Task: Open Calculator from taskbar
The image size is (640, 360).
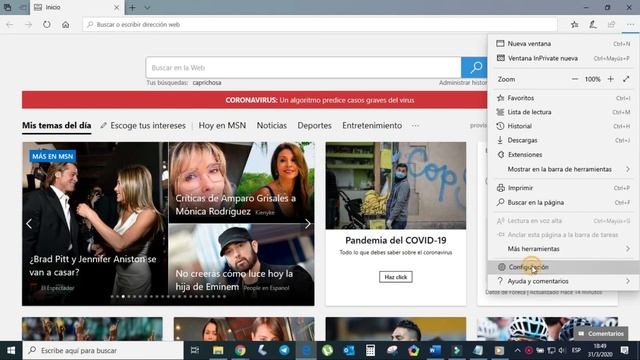Action: [x=370, y=351]
